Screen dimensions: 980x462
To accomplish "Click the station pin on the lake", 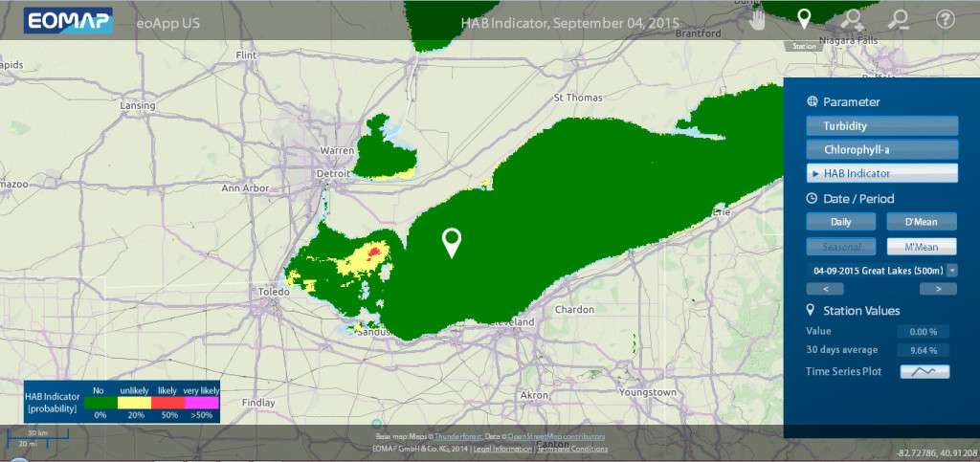I will [x=452, y=243].
